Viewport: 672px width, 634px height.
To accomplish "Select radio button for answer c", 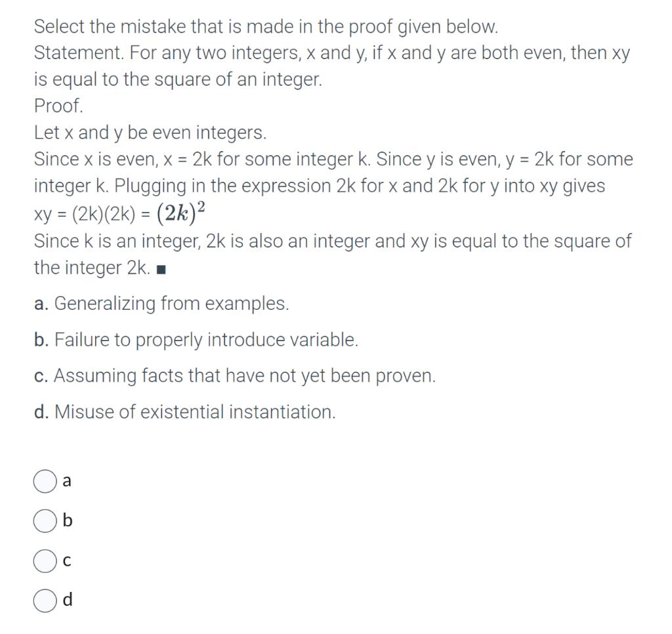I will pos(45,560).
